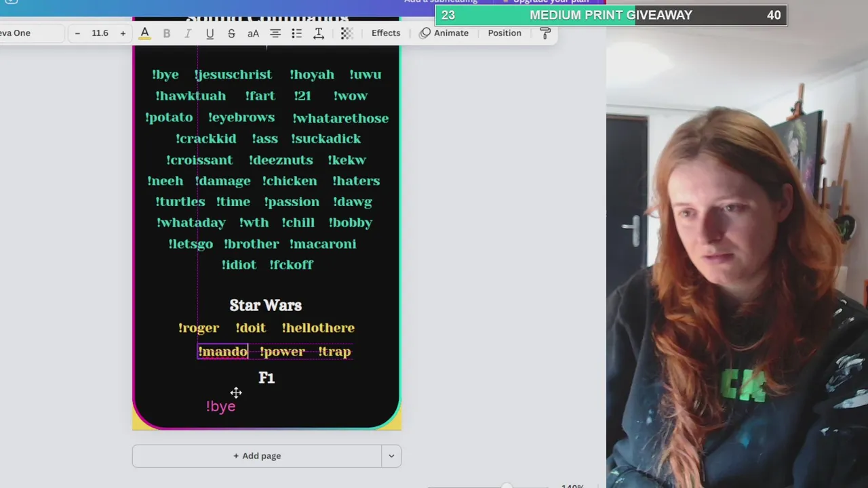The height and width of the screenshot is (488, 868).
Task: Click the !kekw command text
Action: pos(347,160)
